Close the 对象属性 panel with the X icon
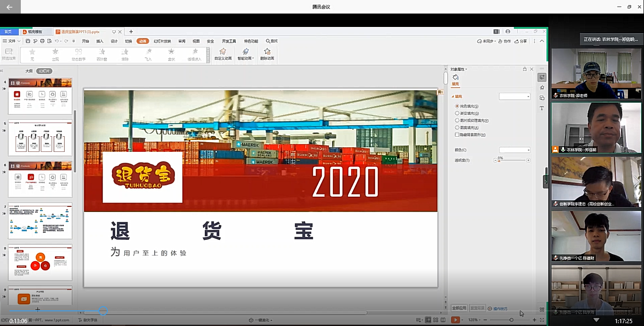Viewport: 644px width, 326px height. coord(531,69)
